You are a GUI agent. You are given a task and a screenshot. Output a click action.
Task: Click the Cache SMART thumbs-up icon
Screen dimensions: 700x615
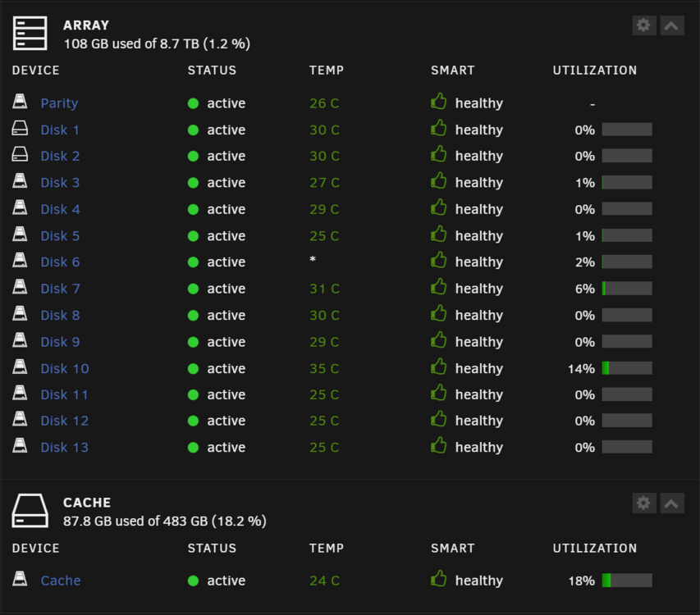[439, 578]
